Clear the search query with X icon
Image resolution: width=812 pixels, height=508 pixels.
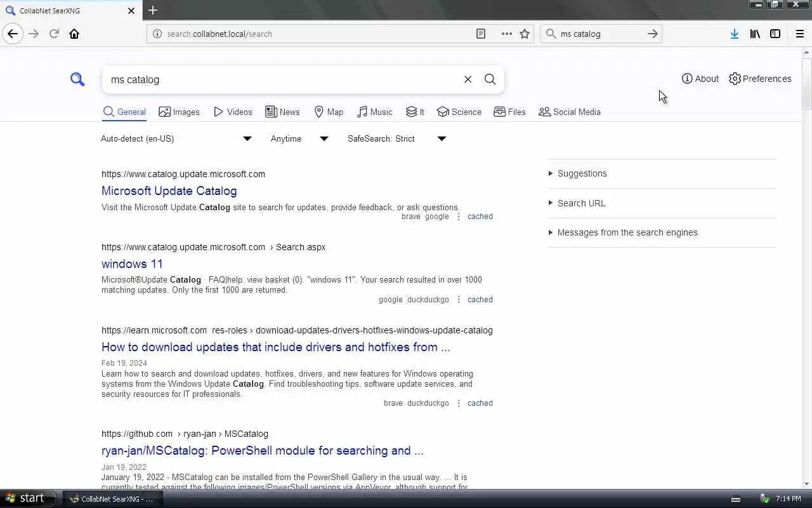[x=468, y=79]
